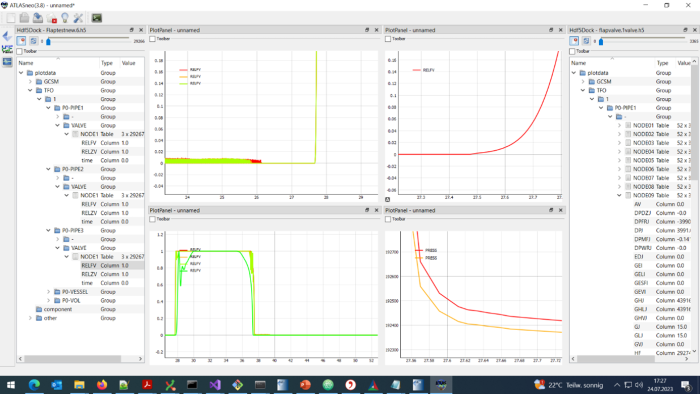Image resolution: width=700 pixels, height=394 pixels.
Task: Float the bottom-left PlotPanel
Action: (367, 210)
